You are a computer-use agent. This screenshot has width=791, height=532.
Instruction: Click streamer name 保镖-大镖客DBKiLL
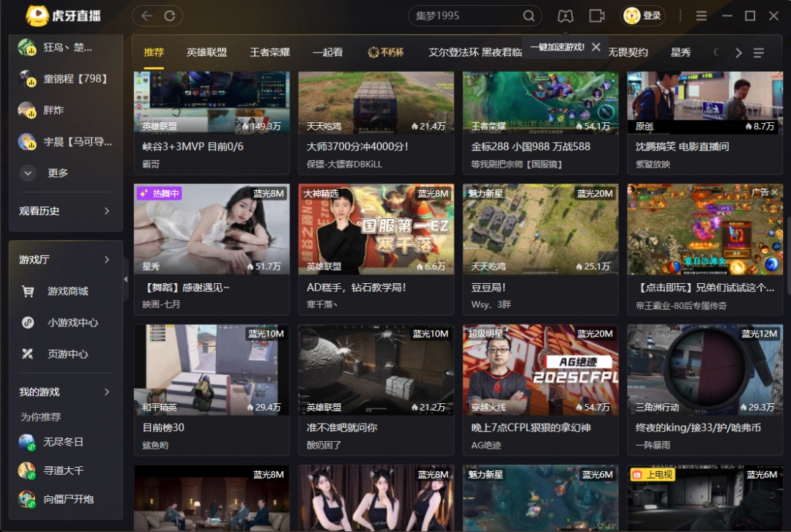pyautogui.click(x=344, y=165)
